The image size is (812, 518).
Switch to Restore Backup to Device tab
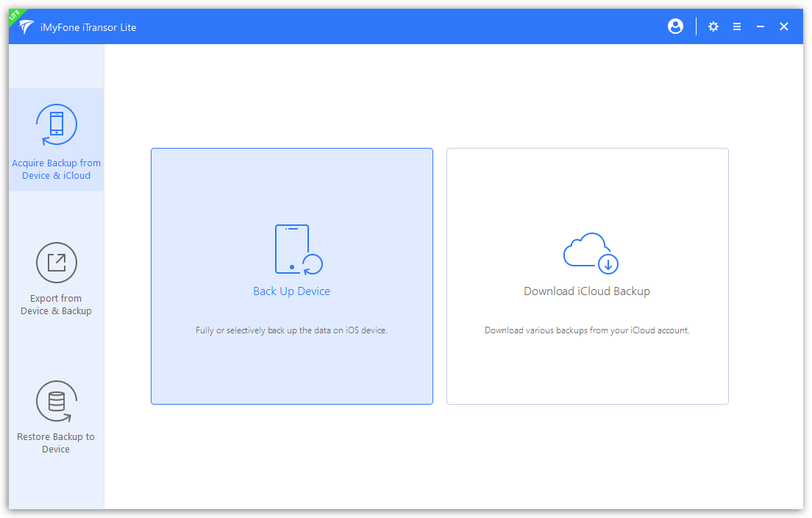[57, 417]
